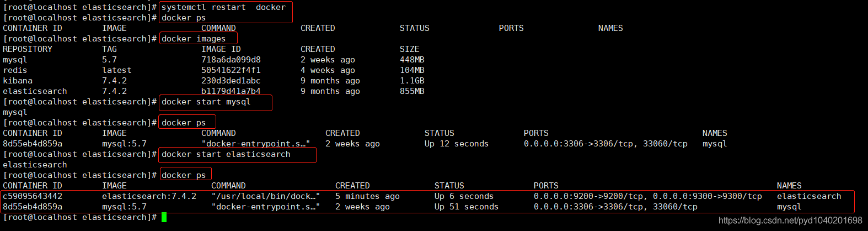Click 'Up 12 seconds' status text
The height and width of the screenshot is (231, 868).
click(457, 144)
